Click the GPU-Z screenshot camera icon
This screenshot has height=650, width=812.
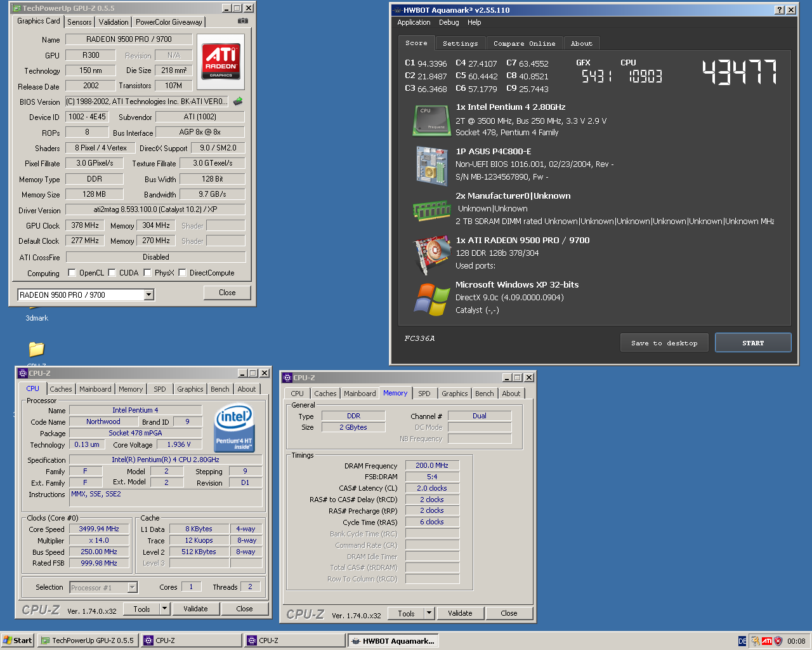(x=242, y=21)
